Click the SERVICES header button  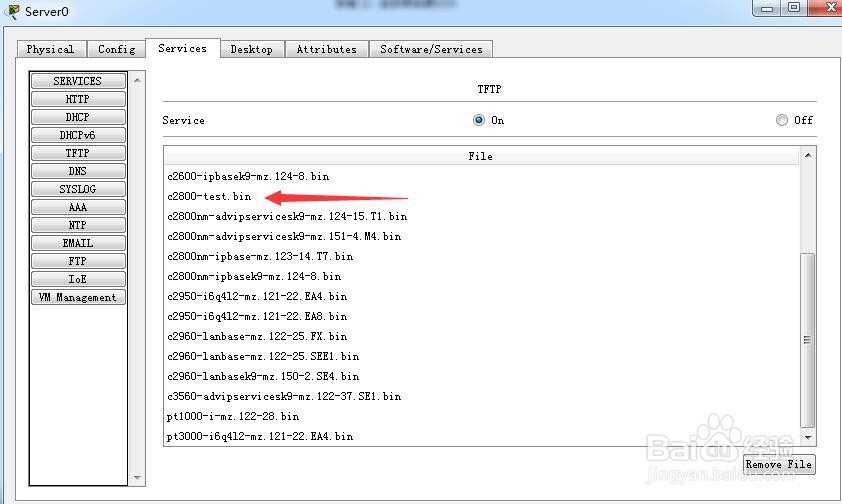[78, 81]
